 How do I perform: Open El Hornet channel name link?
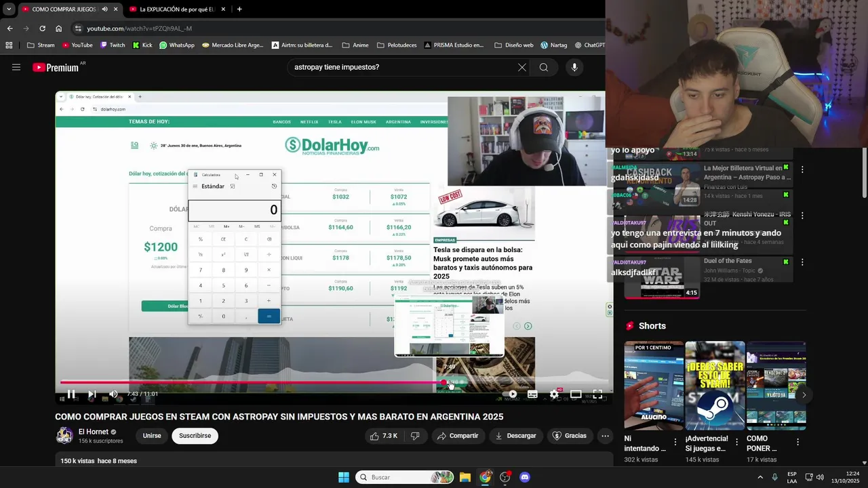pos(93,432)
